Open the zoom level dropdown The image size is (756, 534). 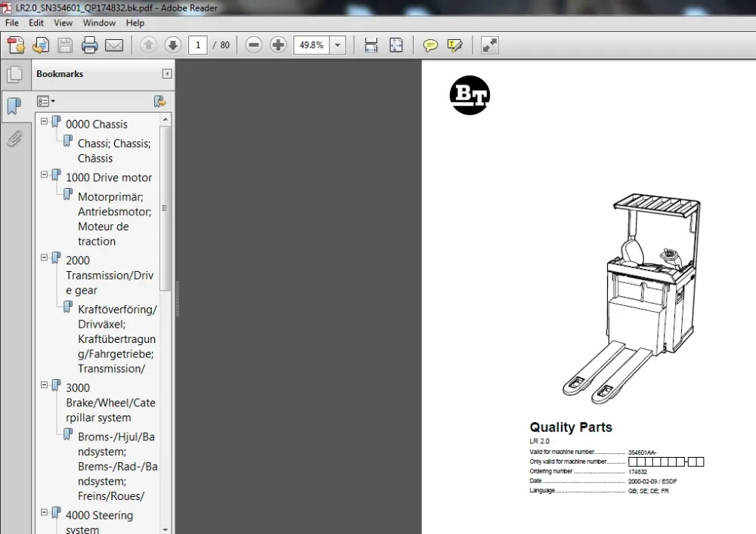pyautogui.click(x=337, y=45)
